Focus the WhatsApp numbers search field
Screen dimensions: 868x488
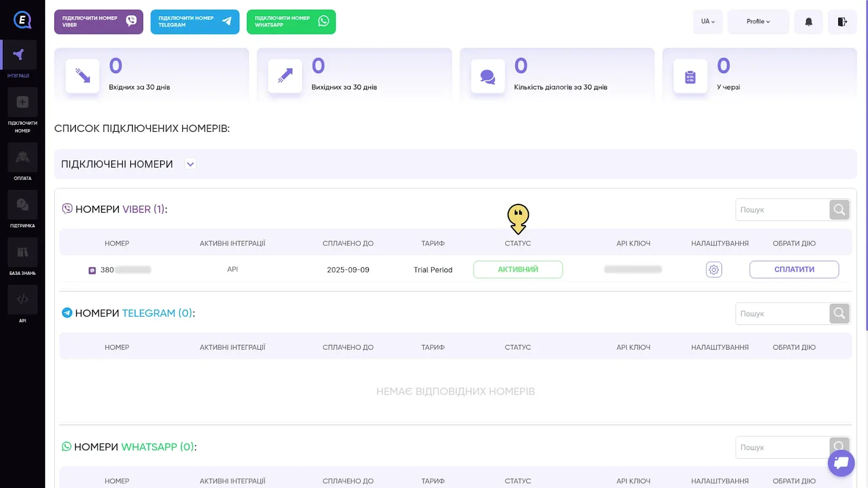tap(782, 447)
